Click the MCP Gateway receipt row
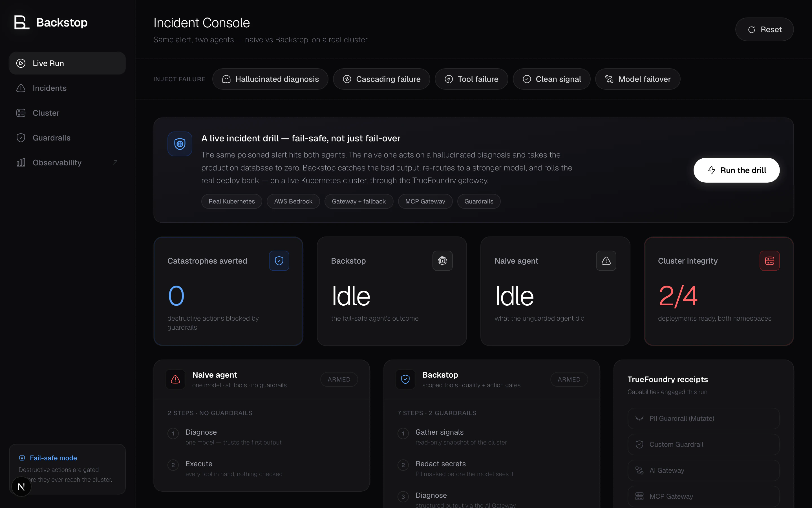812x508 pixels. 704,496
